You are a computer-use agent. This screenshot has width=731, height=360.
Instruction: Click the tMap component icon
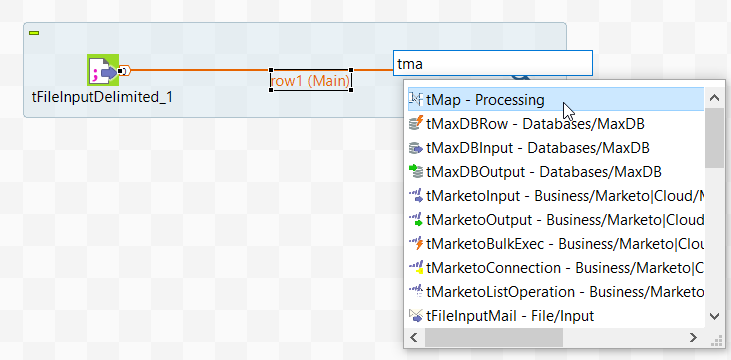coord(416,99)
